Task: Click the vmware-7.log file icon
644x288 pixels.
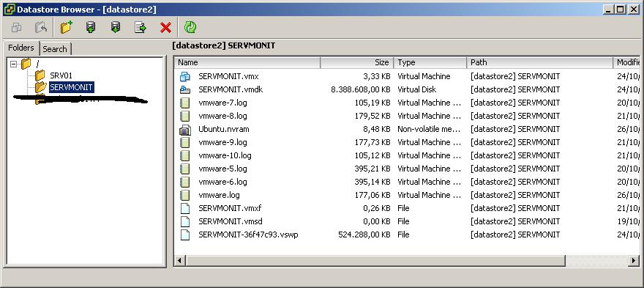Action: 185,103
